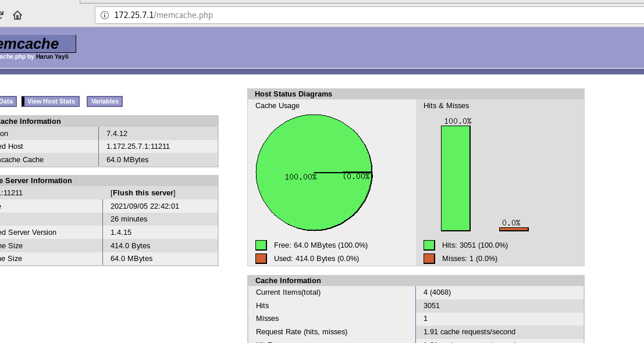Click the Used: 414.0 Bytes (0.0%) legend text
The width and height of the screenshot is (644, 343).
[x=316, y=259]
